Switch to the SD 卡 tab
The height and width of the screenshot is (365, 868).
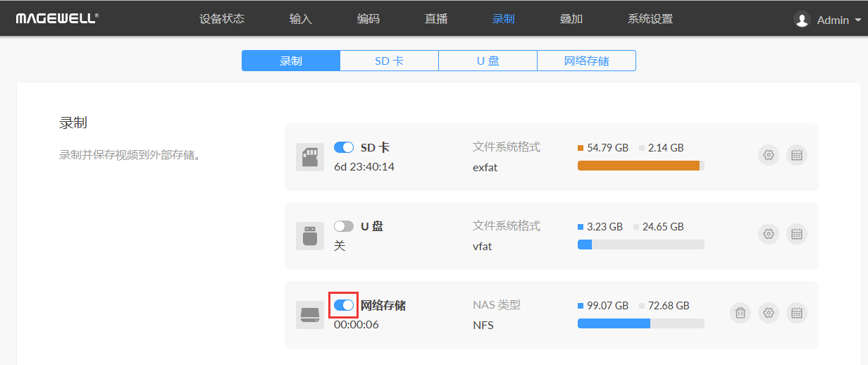[389, 61]
